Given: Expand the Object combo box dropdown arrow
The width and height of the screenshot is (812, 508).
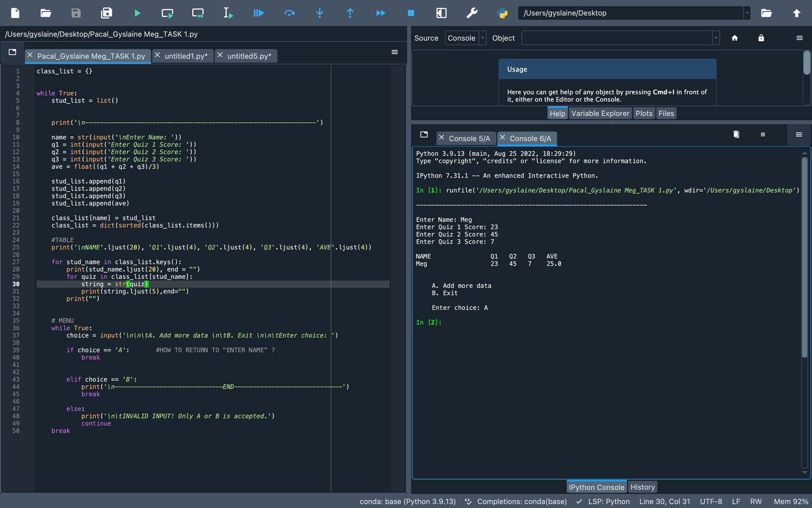Looking at the screenshot, I should [716, 38].
